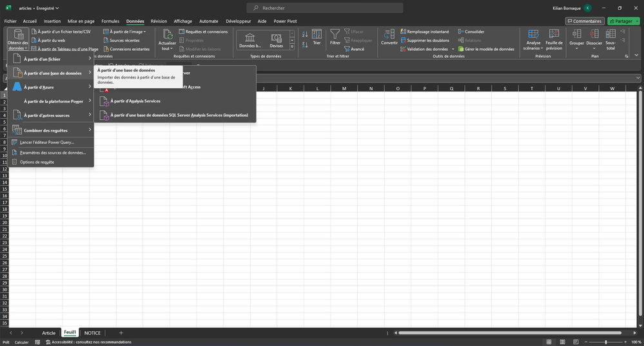Viewport: 644px width, 346px height.
Task: Switch to the Révision tab
Action: point(159,21)
